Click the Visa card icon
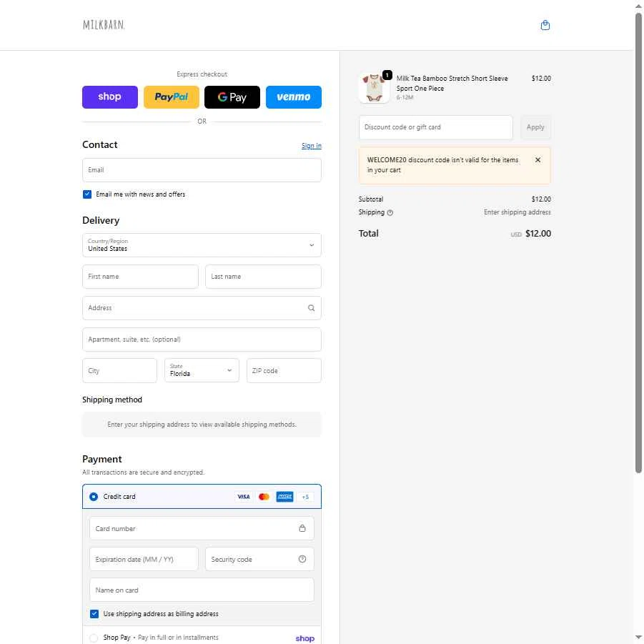The height and width of the screenshot is (644, 644). 243,497
